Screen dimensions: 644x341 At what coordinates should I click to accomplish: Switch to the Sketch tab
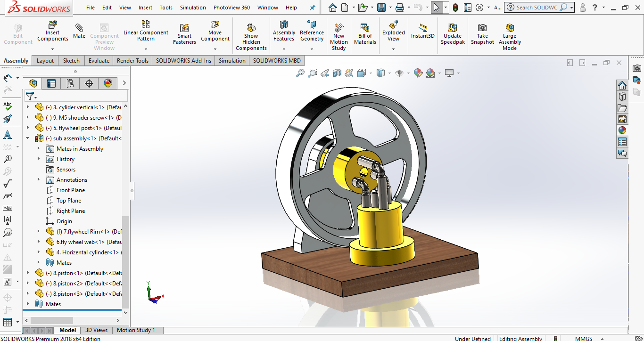click(x=71, y=60)
